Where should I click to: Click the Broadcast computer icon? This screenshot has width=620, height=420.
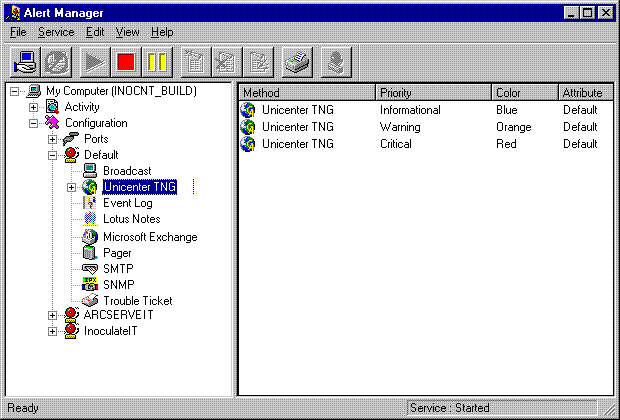90,171
